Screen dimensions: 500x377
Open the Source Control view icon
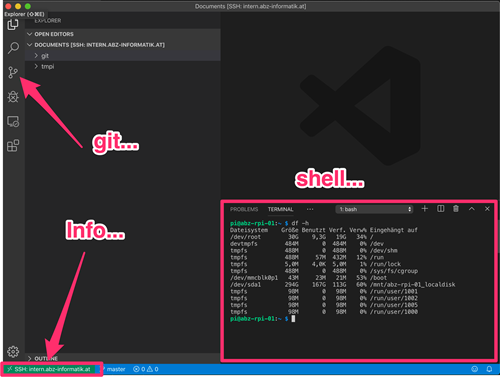pos(13,72)
